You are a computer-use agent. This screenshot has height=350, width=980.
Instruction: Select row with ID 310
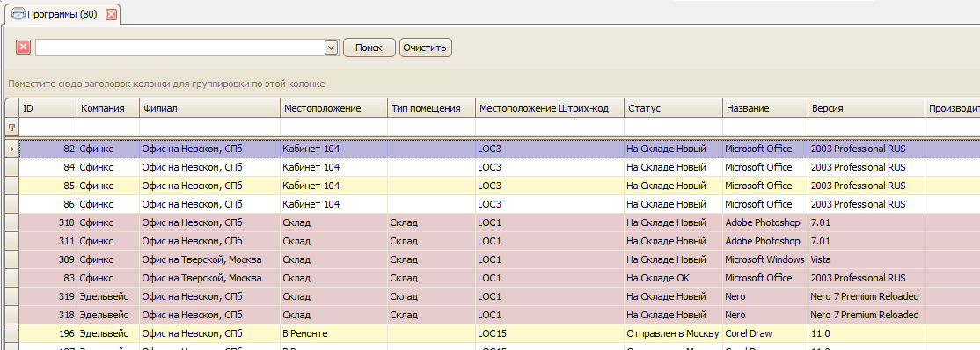(500, 222)
